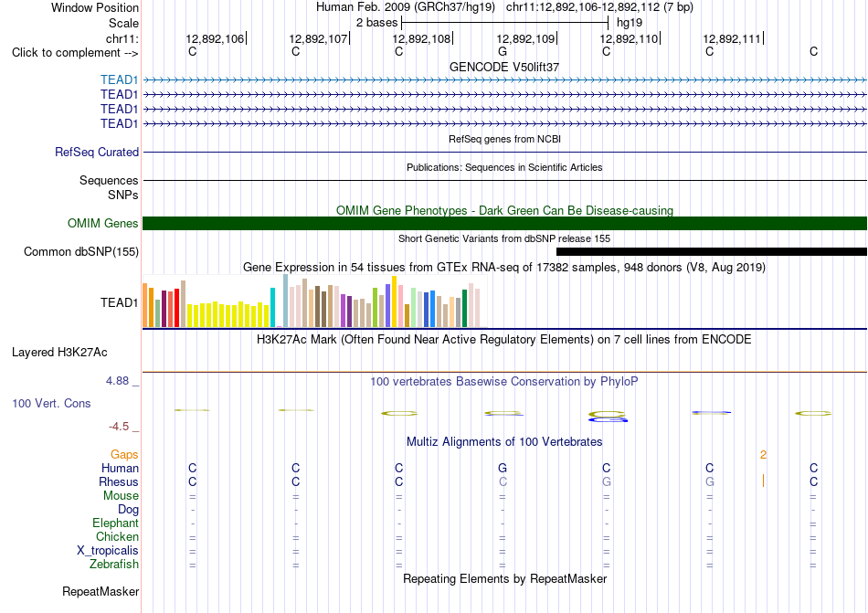Click the orange Gaps label
Screen dimensions: 868x613
coord(124,455)
